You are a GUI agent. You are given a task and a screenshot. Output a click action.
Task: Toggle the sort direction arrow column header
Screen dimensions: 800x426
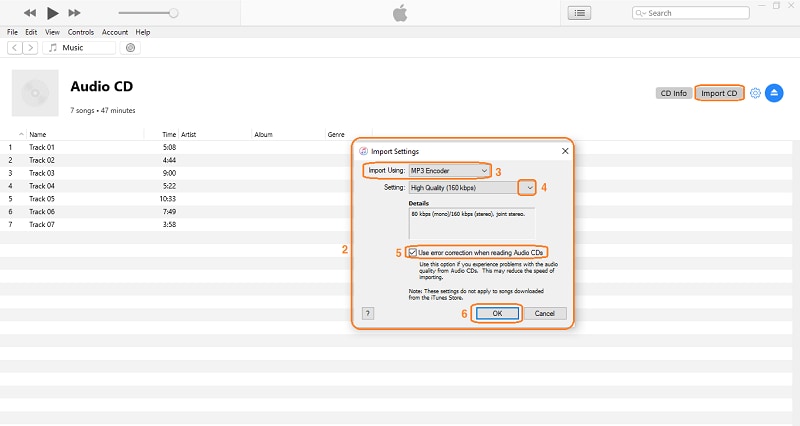click(21, 135)
